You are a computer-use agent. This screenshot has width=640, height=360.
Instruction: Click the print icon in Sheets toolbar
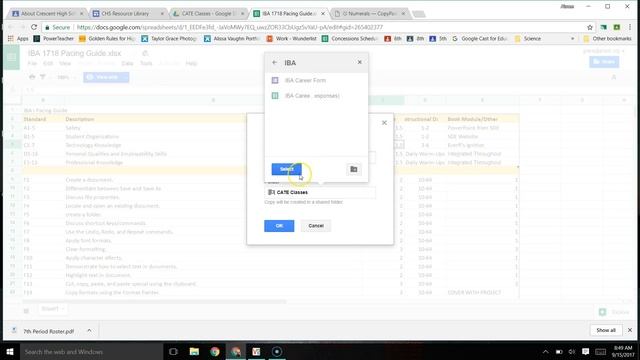point(32,77)
